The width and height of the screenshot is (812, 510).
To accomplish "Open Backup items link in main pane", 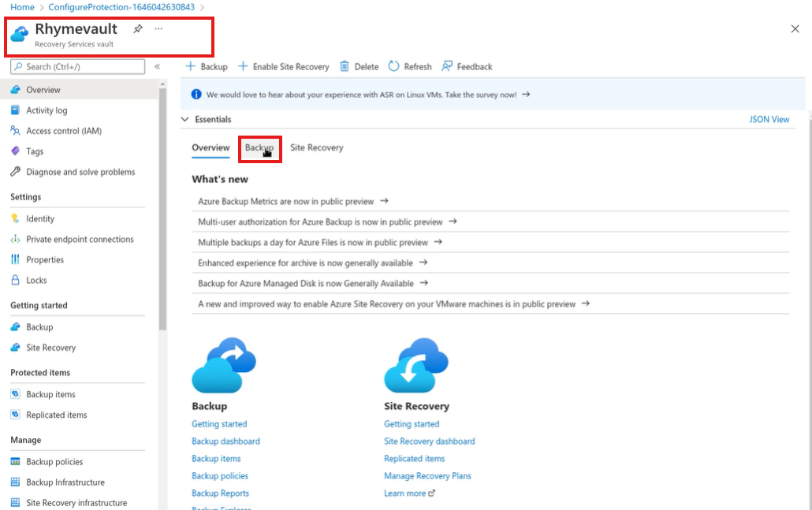I will [x=216, y=458].
